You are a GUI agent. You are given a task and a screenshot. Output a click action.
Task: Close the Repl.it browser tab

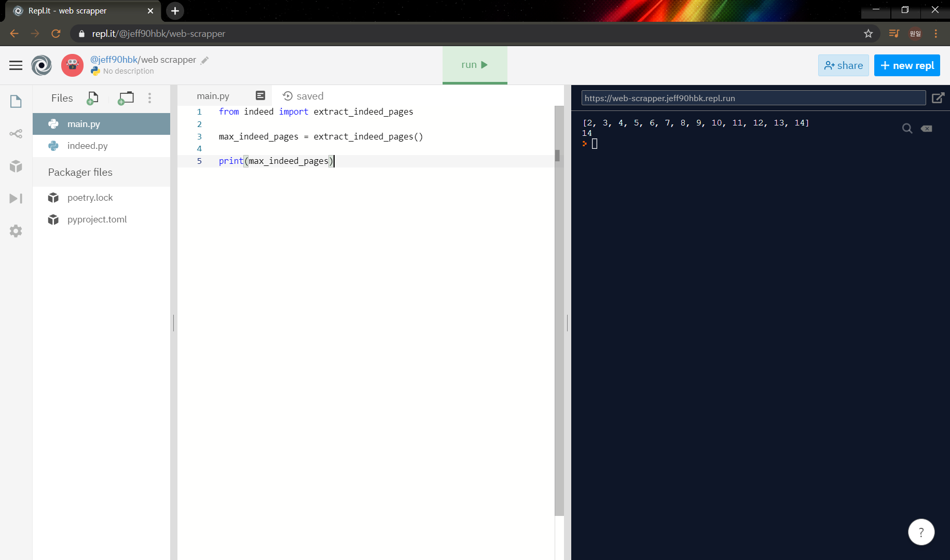pos(150,11)
